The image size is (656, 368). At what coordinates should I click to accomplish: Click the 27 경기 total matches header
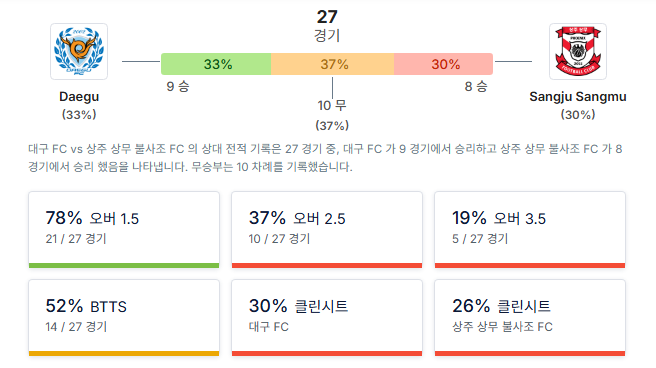327,26
